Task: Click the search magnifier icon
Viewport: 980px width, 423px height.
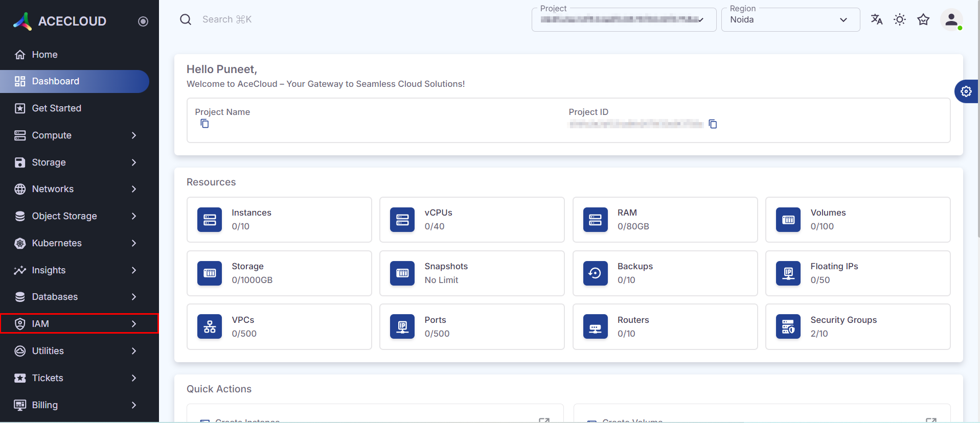Action: [x=186, y=19]
